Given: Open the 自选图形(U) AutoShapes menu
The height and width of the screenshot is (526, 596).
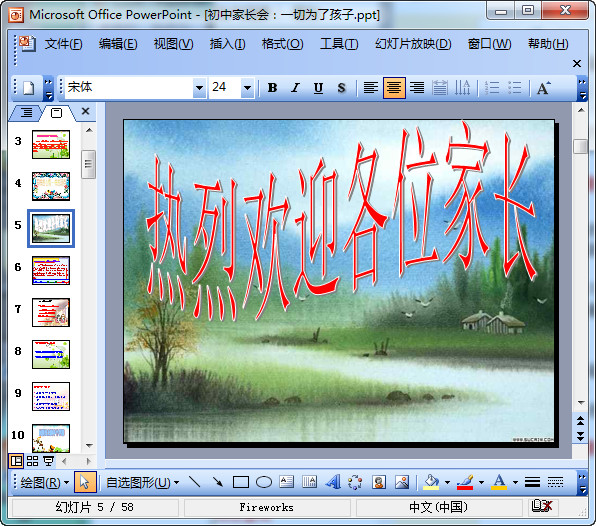Looking at the screenshot, I should 143,483.
